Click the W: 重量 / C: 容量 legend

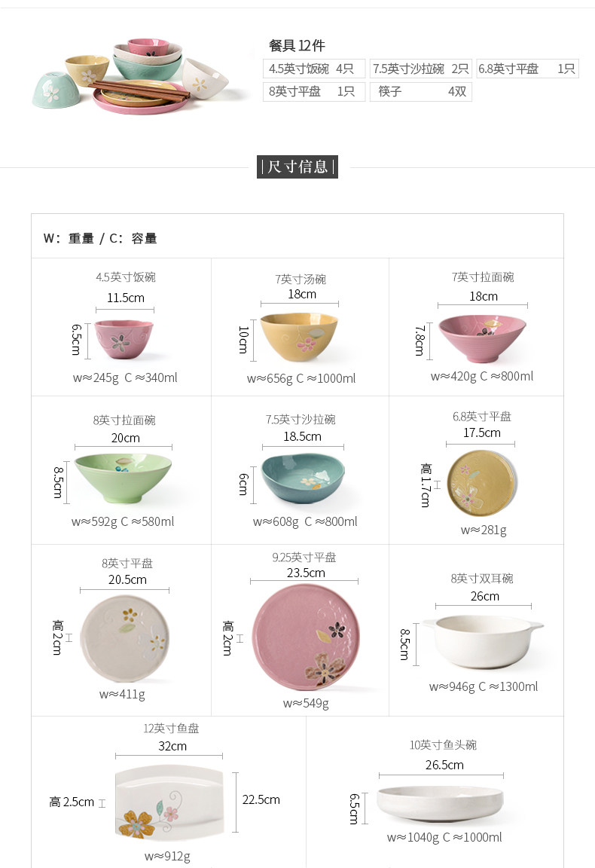coord(100,239)
